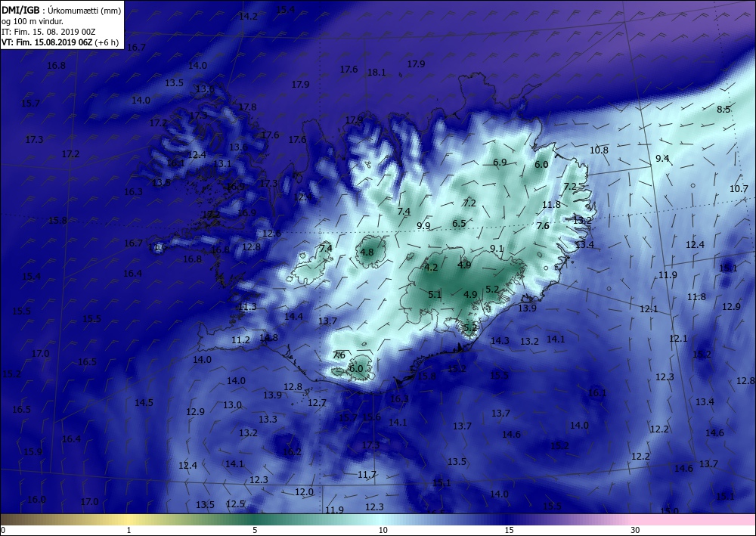Select the 12.0 value near the bottom edge
Image resolution: width=756 pixels, height=536 pixels.
click(304, 492)
